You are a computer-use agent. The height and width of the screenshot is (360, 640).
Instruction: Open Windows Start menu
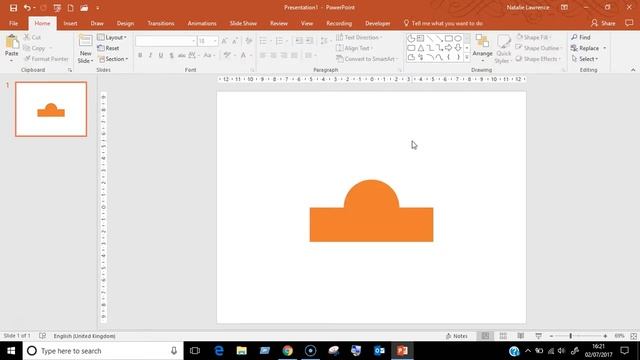[x=11, y=351]
